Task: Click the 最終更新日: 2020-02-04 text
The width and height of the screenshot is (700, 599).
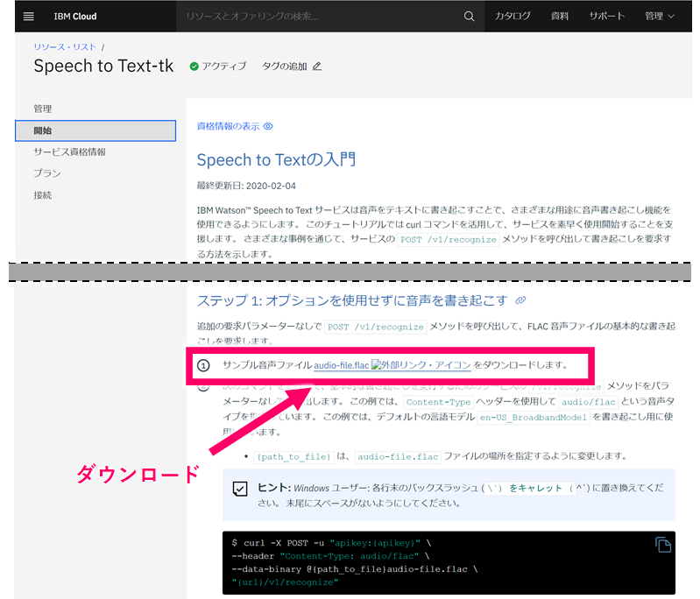Action: [246, 186]
